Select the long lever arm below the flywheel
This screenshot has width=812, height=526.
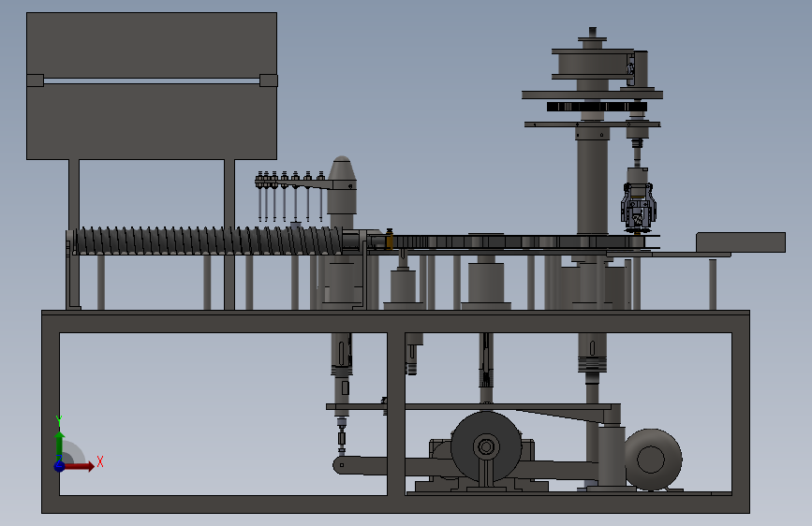click(466, 466)
